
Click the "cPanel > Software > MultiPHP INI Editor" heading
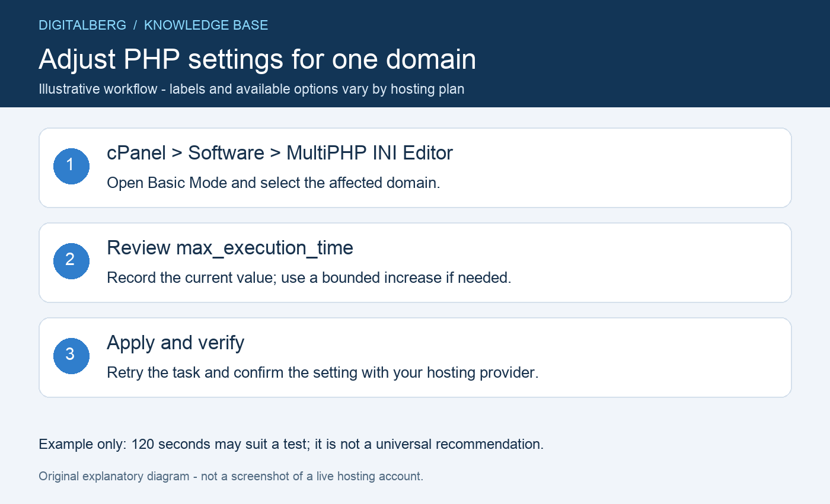(280, 153)
